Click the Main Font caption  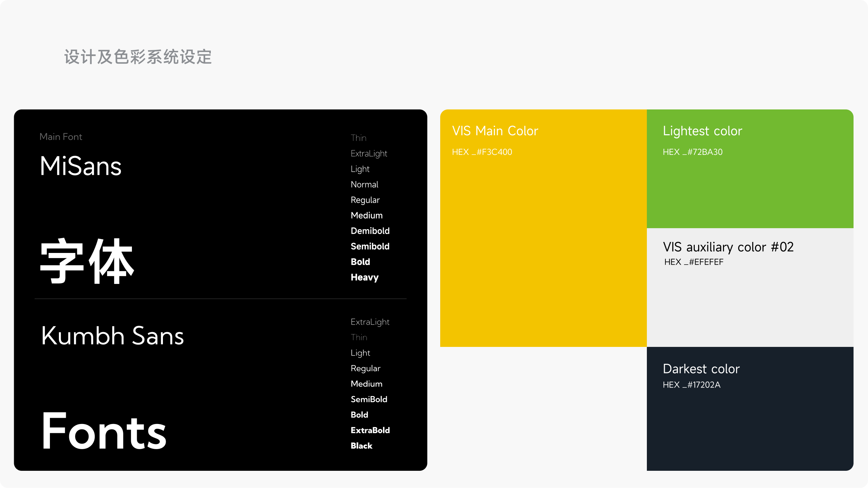point(61,137)
